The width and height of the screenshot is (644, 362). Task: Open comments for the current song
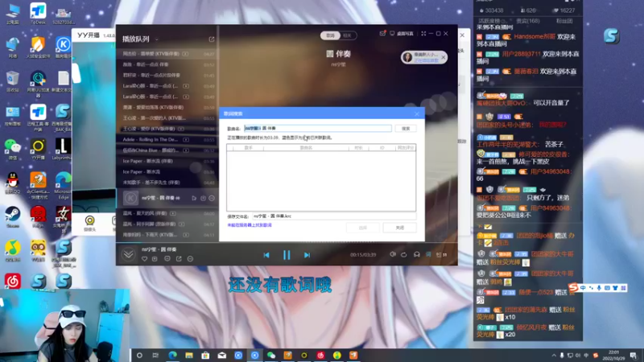tap(167, 258)
